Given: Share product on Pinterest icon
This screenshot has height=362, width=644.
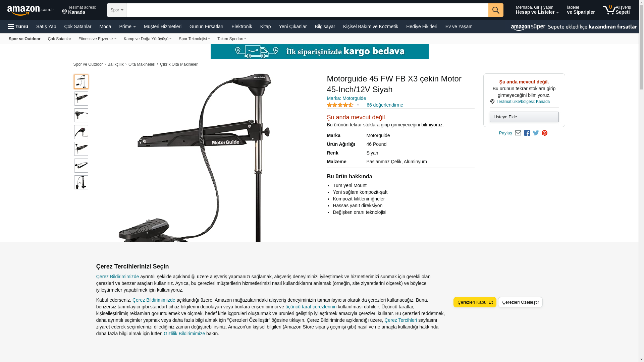Looking at the screenshot, I should click(545, 133).
